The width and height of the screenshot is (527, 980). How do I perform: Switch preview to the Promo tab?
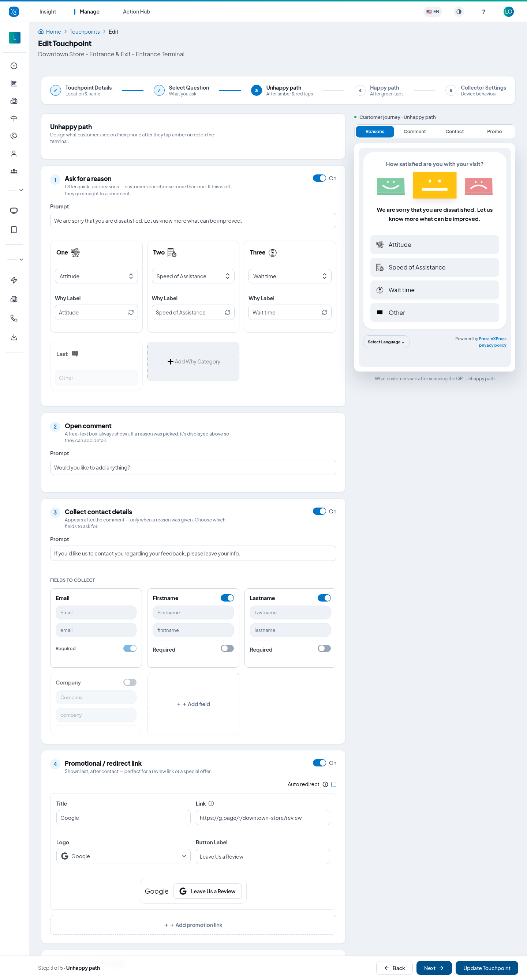(494, 132)
